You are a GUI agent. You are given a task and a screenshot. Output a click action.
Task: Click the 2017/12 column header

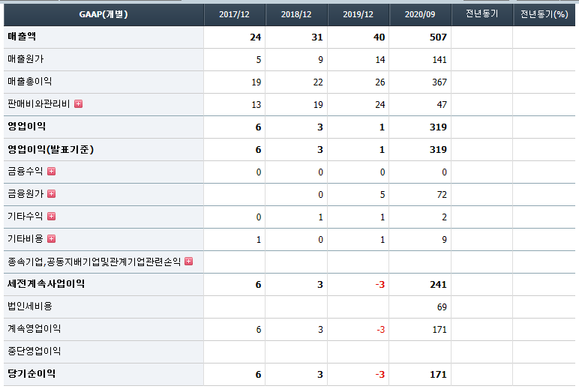coord(235,15)
